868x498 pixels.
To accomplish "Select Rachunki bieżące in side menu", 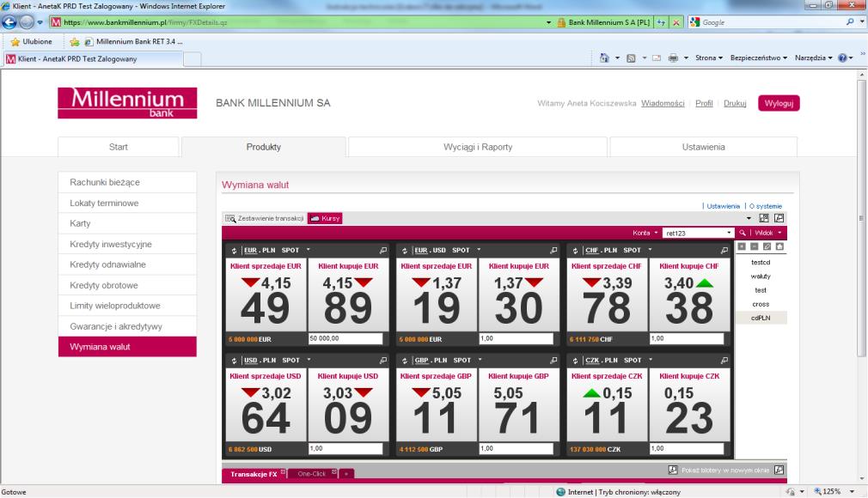I will pyautogui.click(x=127, y=182).
